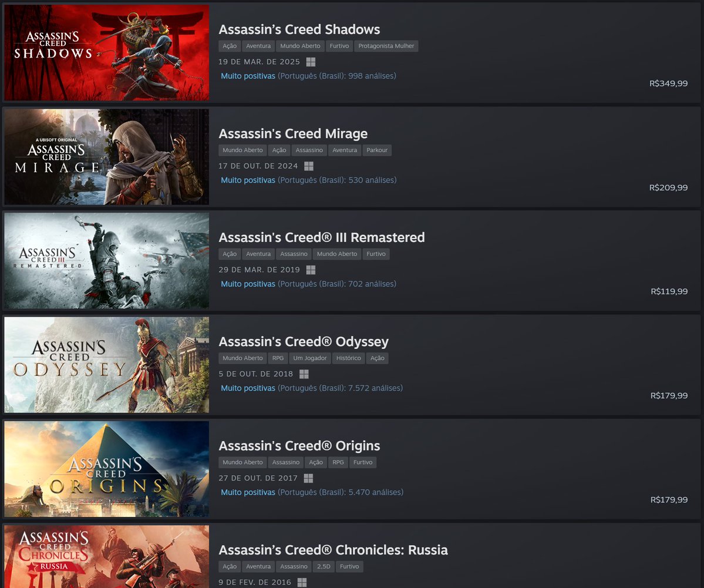Image resolution: width=704 pixels, height=588 pixels.
Task: Open Assassin's Creed Origins pyramid cover image
Action: pos(107,469)
